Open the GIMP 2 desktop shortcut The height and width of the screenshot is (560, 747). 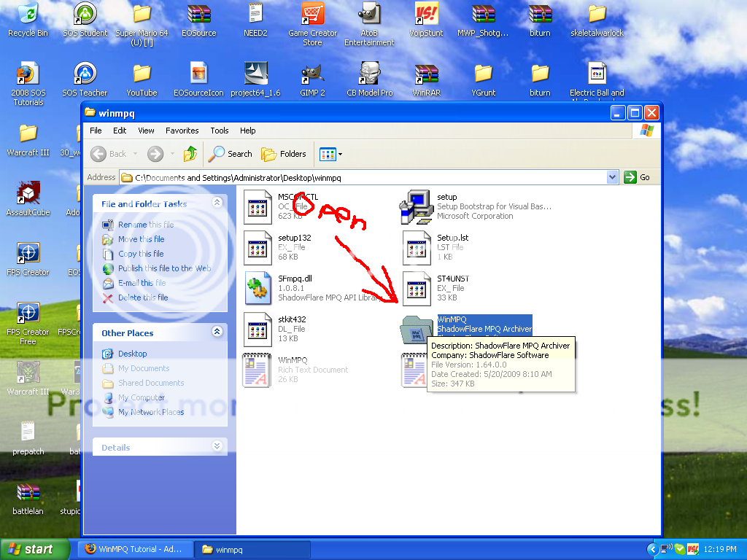coord(312,74)
